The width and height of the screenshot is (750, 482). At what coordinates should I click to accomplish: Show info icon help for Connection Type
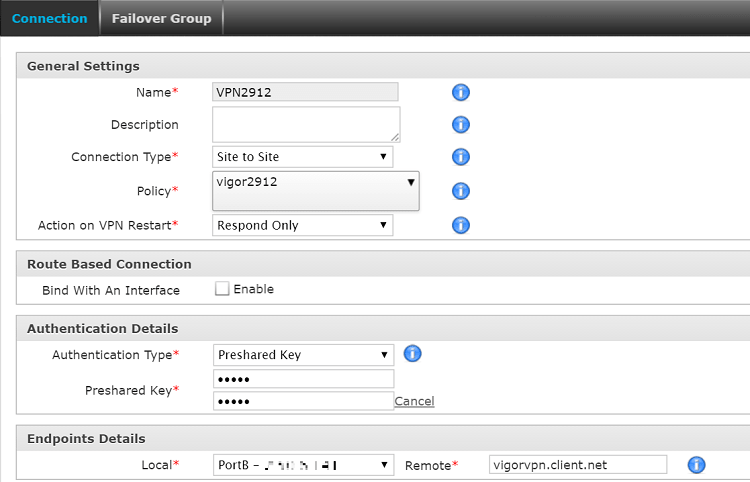click(461, 156)
